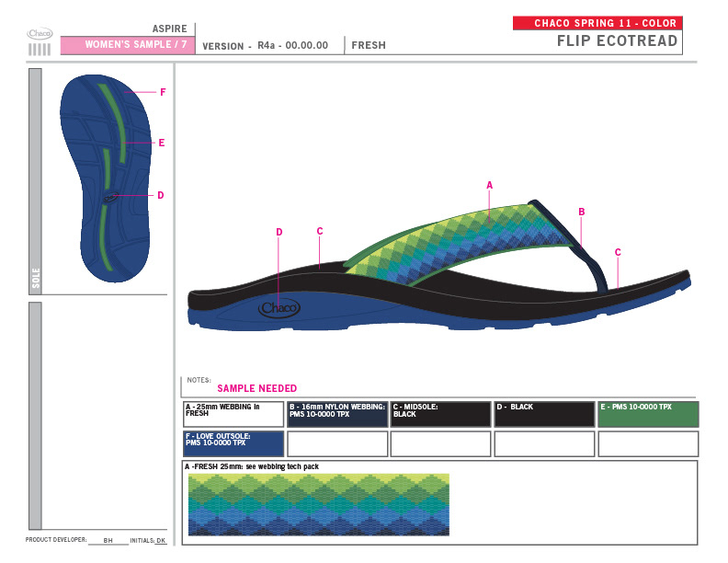Select the green E - PMS 10-0000 TPX swatch

click(648, 414)
